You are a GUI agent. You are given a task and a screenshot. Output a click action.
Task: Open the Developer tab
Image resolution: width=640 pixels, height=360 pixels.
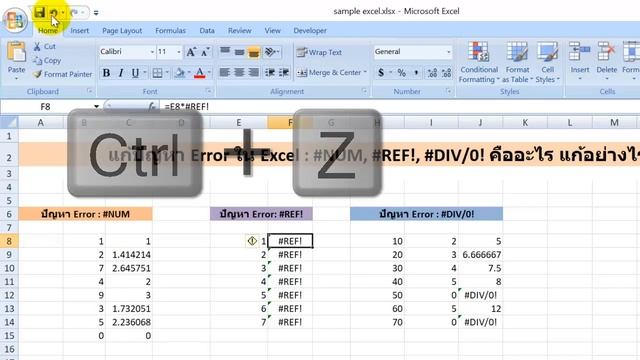pos(310,31)
